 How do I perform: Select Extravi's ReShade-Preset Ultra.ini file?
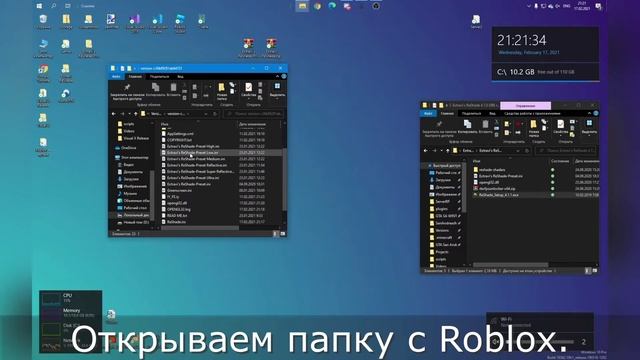tap(193, 178)
